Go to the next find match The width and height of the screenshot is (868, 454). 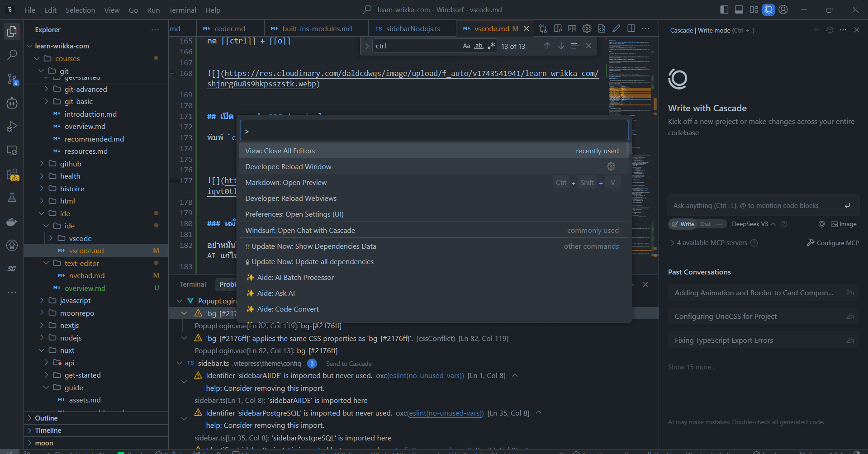click(x=561, y=46)
